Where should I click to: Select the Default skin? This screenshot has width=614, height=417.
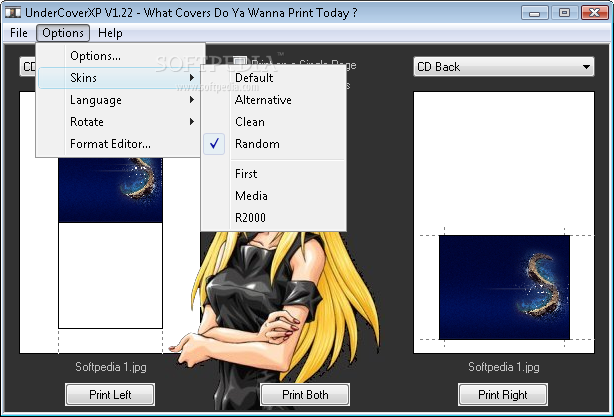click(274, 78)
